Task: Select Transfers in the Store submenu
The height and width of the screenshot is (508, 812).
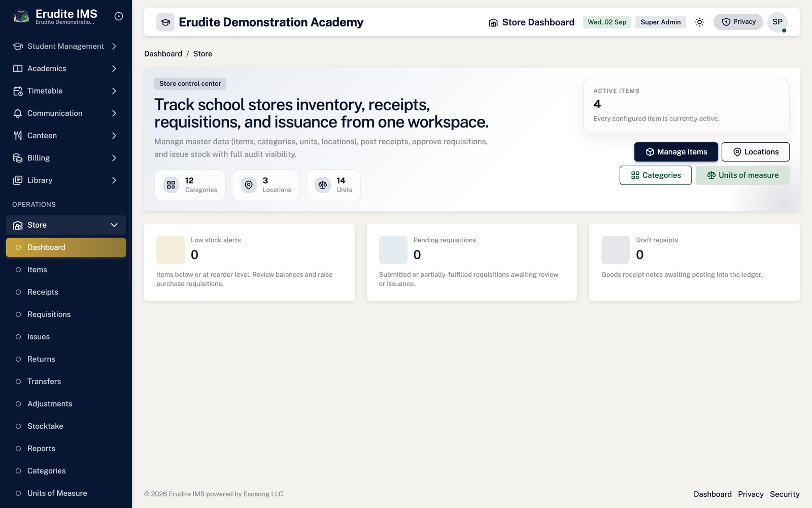Action: (66, 382)
